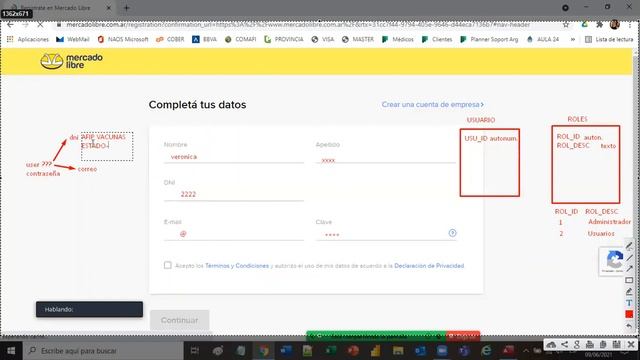
Task: Open the WebMail bookmark
Action: point(73,40)
